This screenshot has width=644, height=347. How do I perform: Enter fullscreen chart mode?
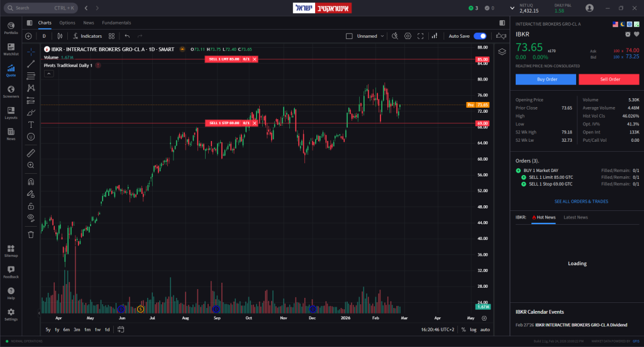(421, 36)
